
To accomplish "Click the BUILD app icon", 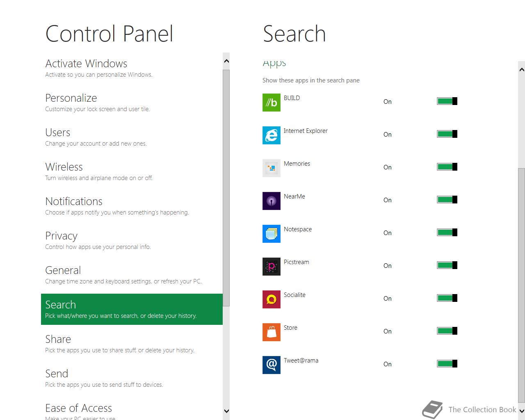I will [272, 103].
